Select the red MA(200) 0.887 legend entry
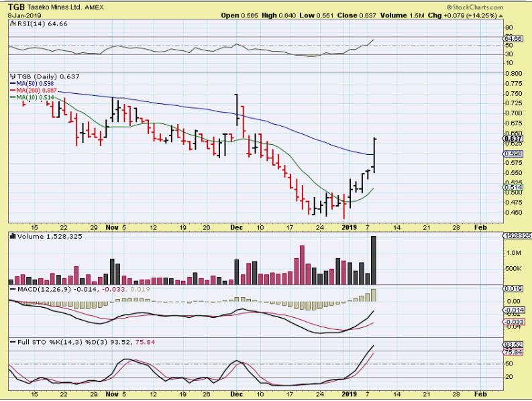Image resolution: width=532 pixels, height=401 pixels. [x=34, y=91]
